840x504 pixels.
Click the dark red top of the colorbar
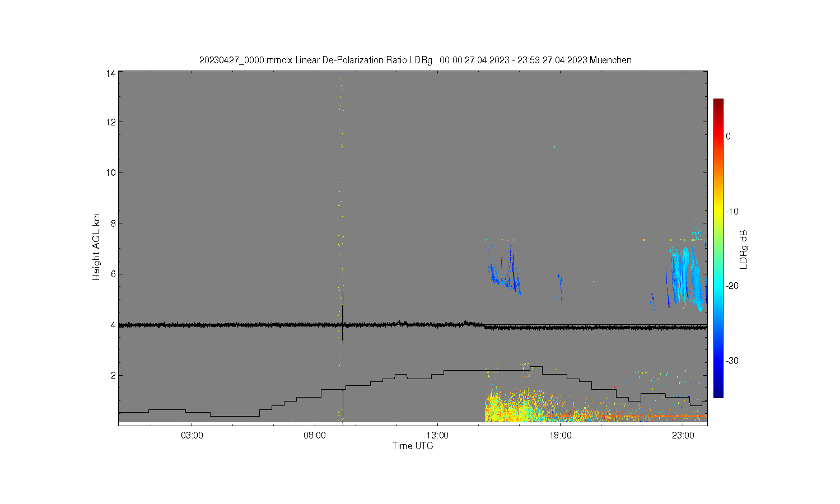click(718, 104)
